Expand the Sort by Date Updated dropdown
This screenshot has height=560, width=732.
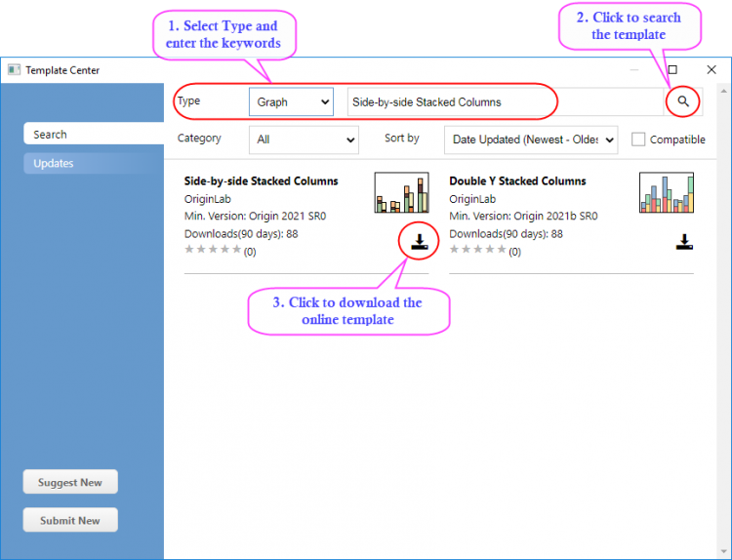click(x=530, y=140)
